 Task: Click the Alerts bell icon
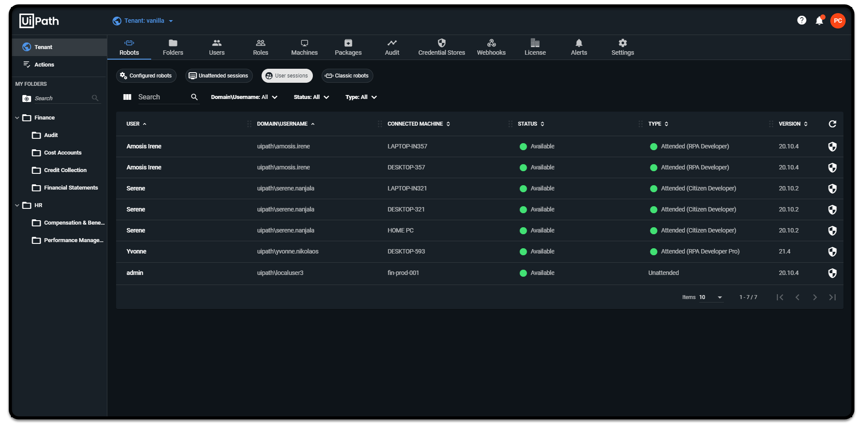pos(579,43)
